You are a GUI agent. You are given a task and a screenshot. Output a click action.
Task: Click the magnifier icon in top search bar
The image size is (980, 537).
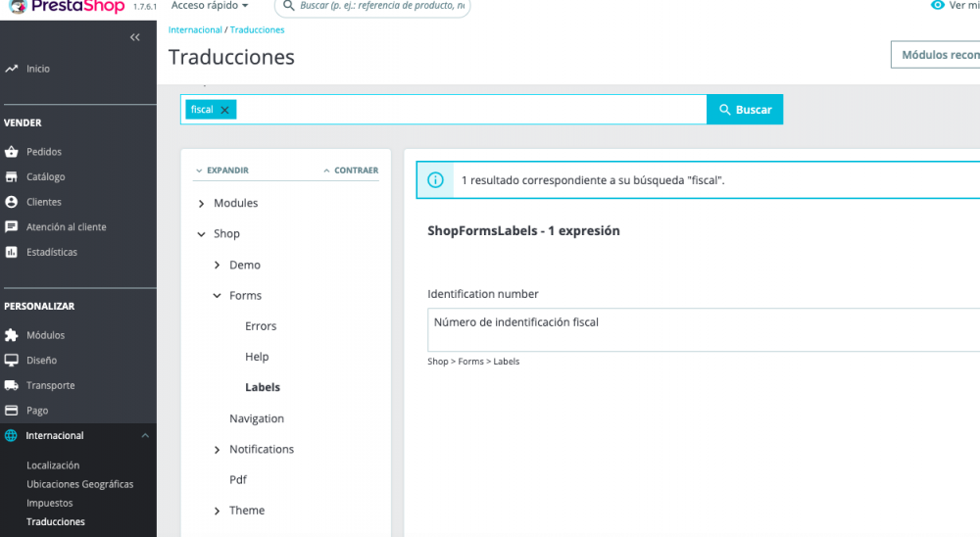tap(288, 6)
